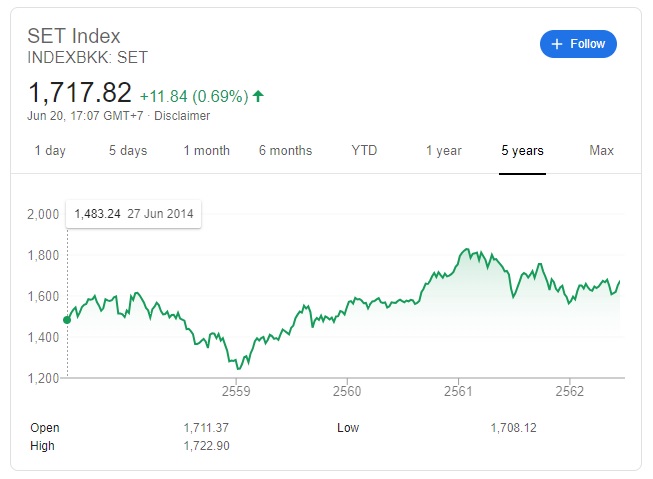
Task: Switch to 6 months view
Action: pos(285,151)
